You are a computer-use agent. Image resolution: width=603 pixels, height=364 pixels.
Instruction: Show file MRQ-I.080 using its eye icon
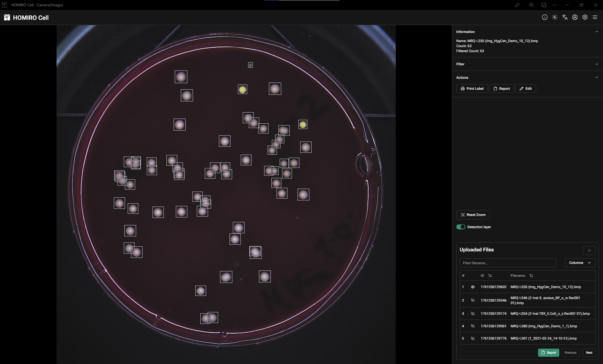[473, 326]
